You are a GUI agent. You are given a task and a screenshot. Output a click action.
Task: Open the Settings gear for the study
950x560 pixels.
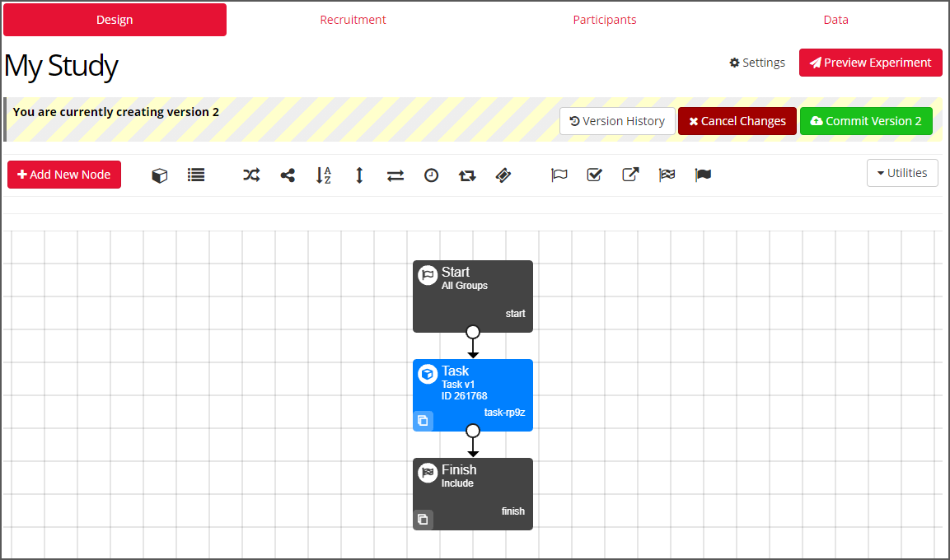pos(756,62)
